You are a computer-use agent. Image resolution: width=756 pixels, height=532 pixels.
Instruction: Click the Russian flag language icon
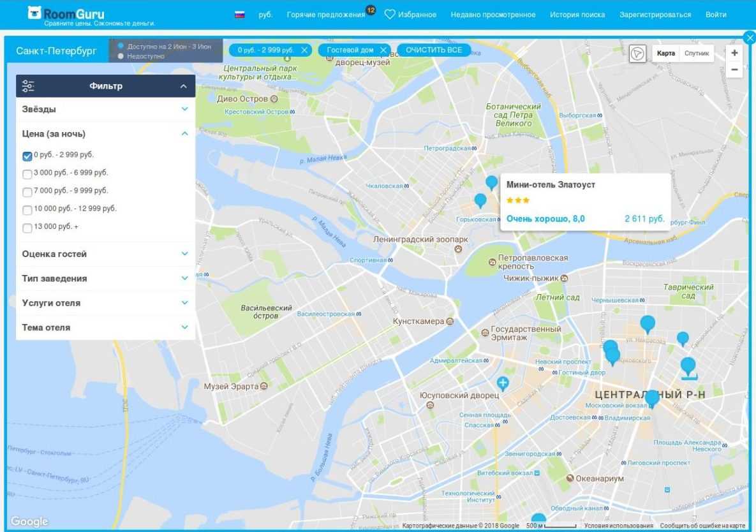[240, 15]
